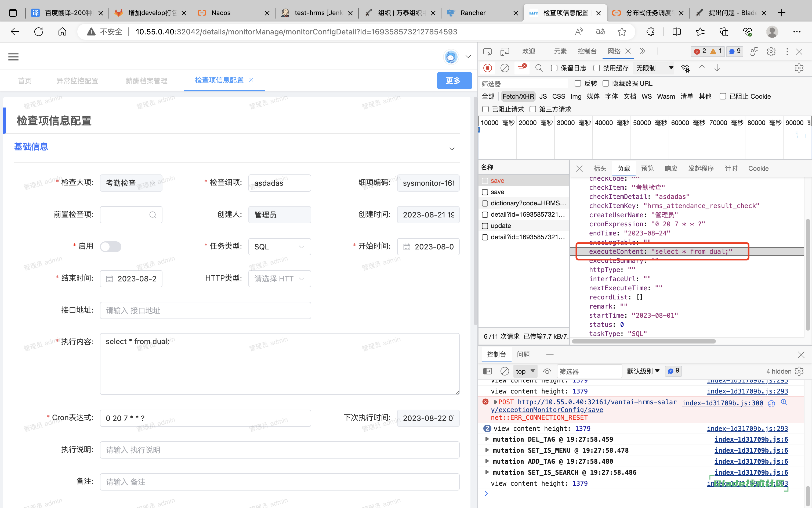Toggle device emulation icon in DevTools
The width and height of the screenshot is (812, 508).
505,51
